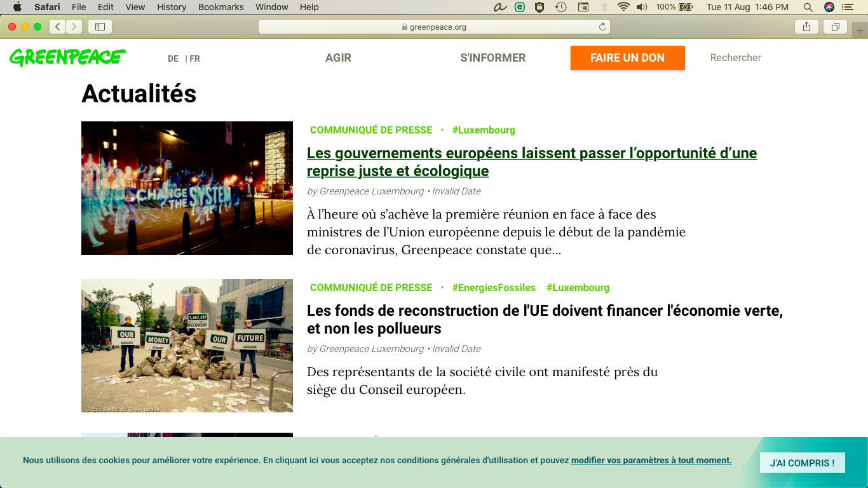This screenshot has width=868, height=488.
Task: Open the Siri icon in menu bar
Action: tap(829, 7)
